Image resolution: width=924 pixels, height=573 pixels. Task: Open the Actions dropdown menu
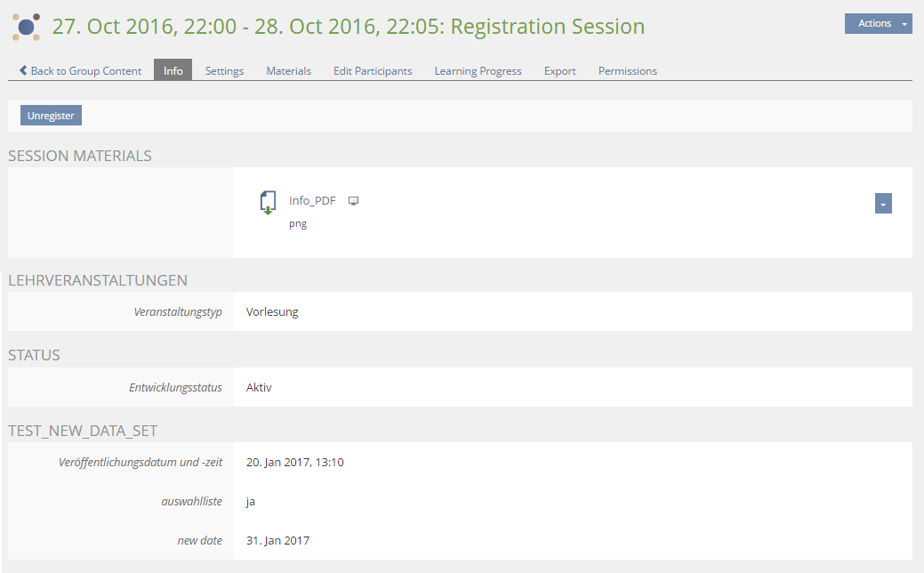coord(878,24)
